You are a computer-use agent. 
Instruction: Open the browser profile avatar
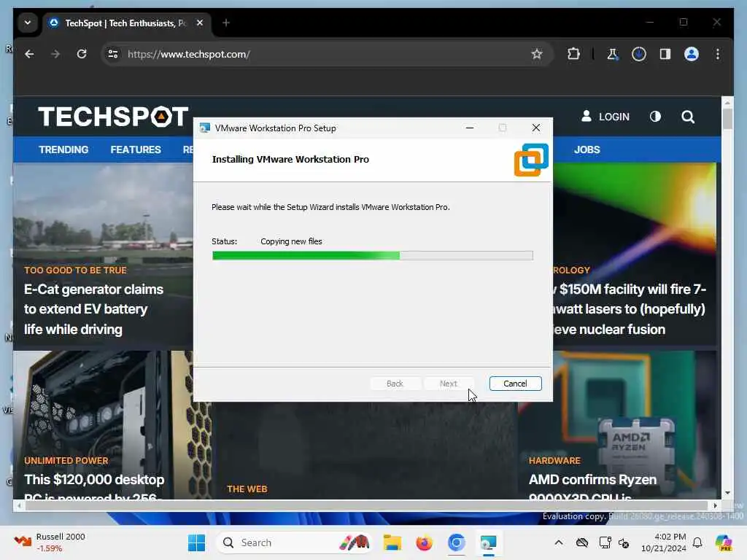(x=692, y=54)
